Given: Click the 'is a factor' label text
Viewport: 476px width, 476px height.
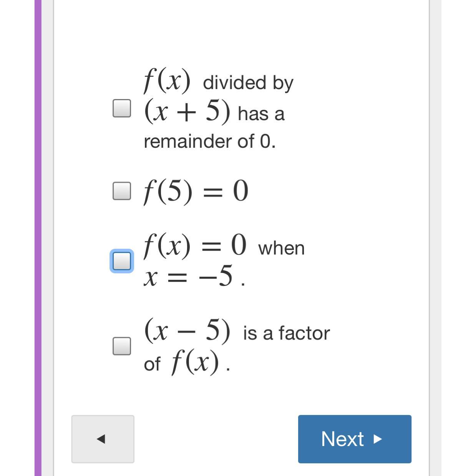Looking at the screenshot, I should pyautogui.click(x=286, y=333).
